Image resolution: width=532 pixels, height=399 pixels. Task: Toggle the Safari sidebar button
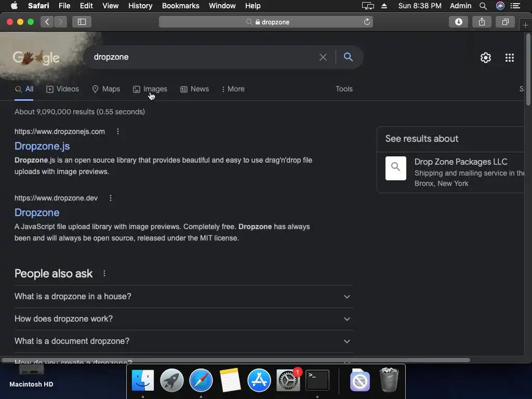82,22
